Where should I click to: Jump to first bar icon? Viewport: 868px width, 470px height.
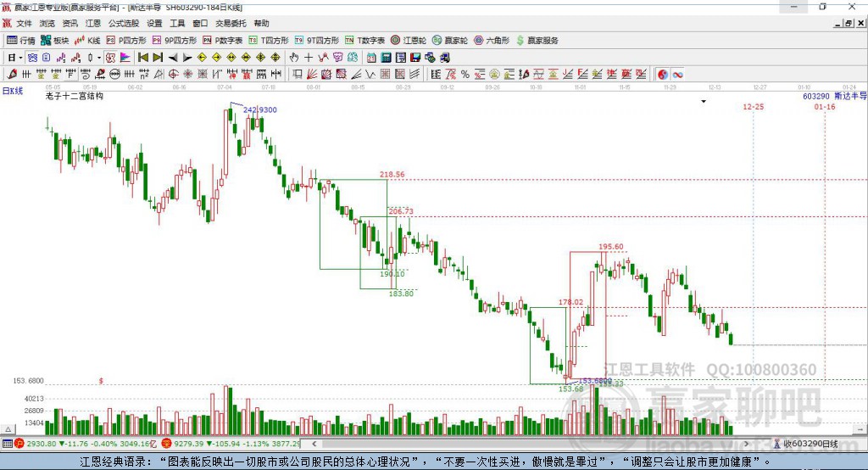(142, 58)
